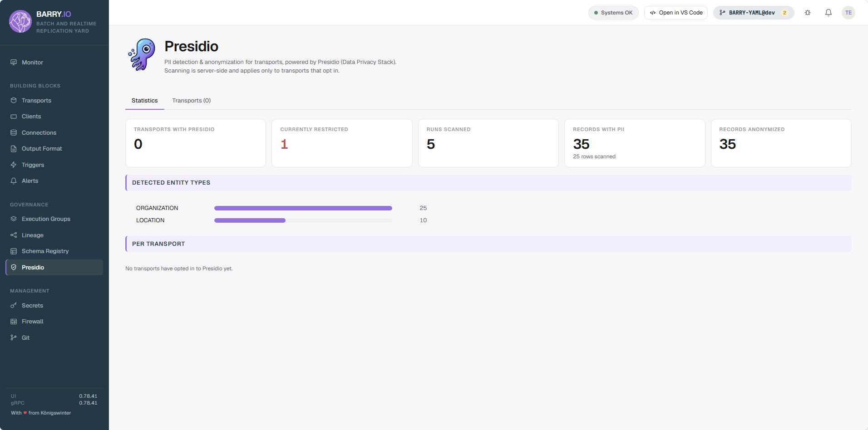This screenshot has width=868, height=430.
Task: Click the LOCATION count value 10
Action: point(423,220)
